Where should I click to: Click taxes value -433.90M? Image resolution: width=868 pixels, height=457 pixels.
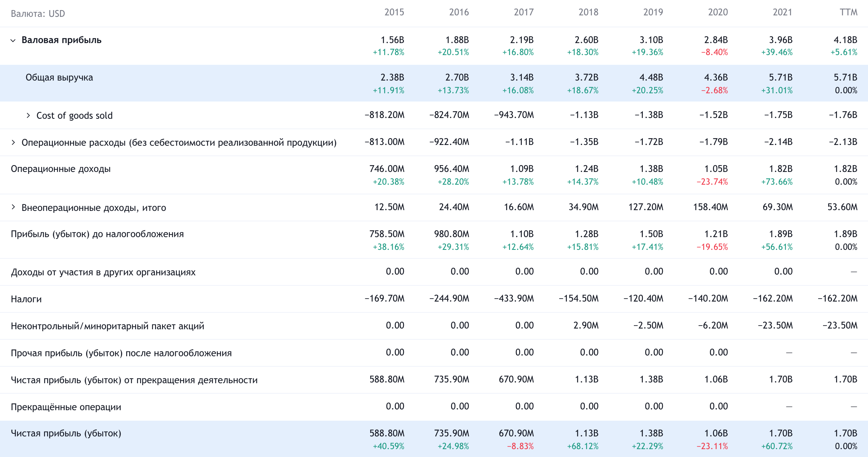(514, 298)
